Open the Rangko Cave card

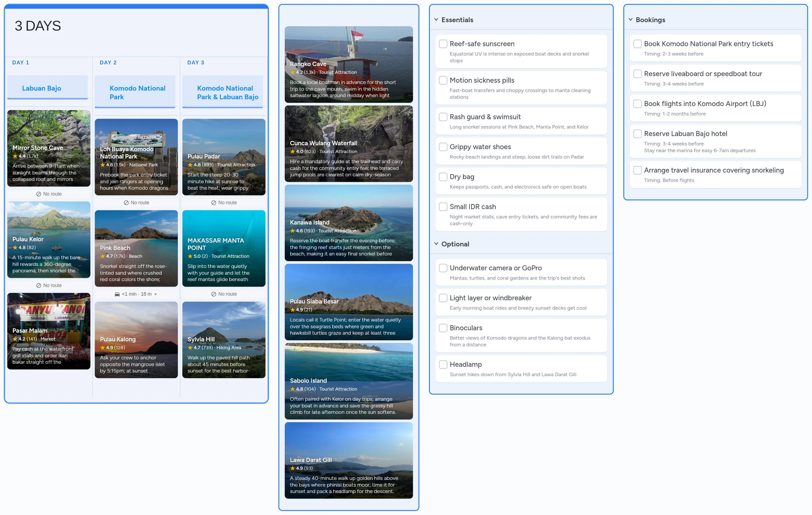[349, 65]
